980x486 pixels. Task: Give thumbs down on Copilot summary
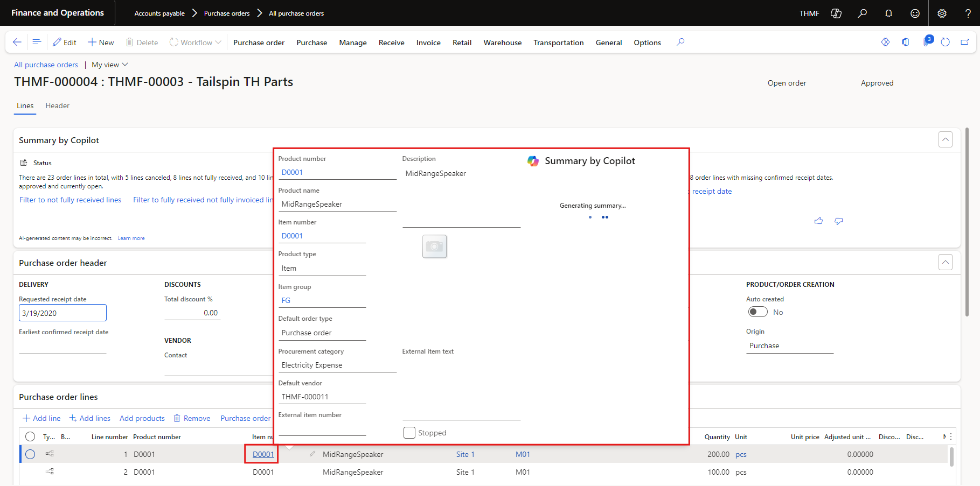pyautogui.click(x=839, y=221)
